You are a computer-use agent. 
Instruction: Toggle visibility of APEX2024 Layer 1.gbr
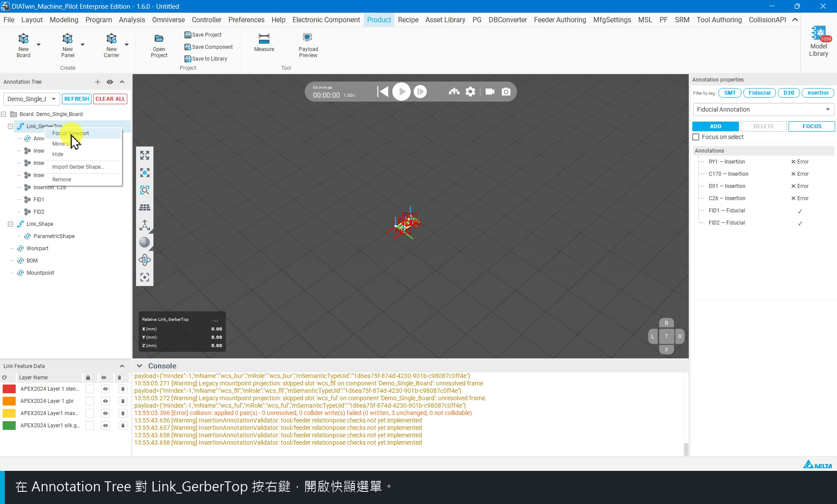pyautogui.click(x=105, y=401)
